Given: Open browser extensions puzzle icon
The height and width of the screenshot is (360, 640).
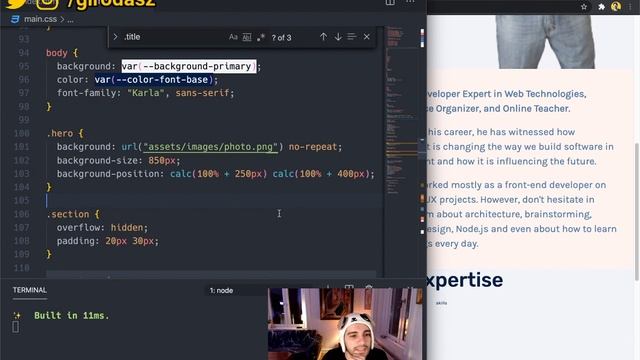Looking at the screenshot, I should click(601, 7).
